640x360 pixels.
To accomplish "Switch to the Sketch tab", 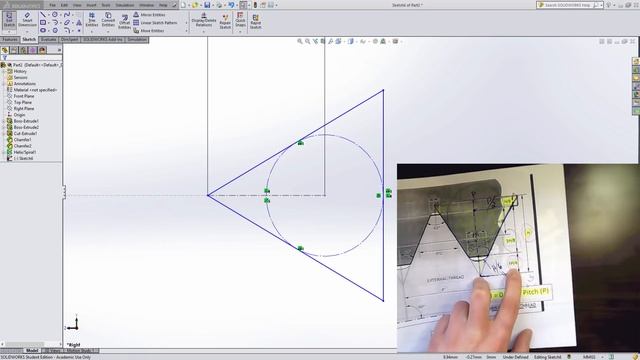I will tap(29, 40).
